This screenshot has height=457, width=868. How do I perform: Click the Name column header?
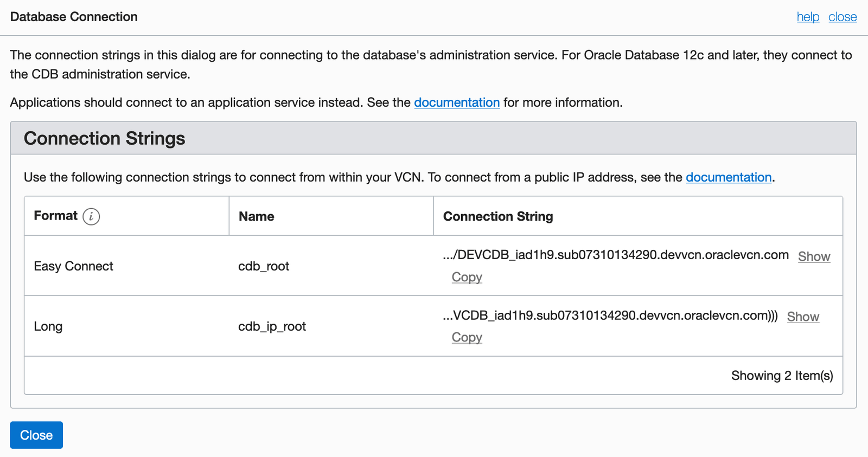tap(257, 216)
